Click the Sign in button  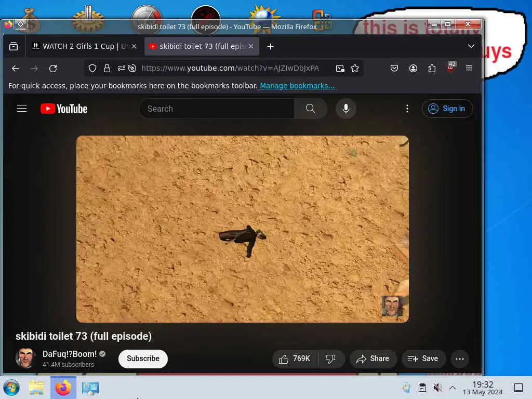click(447, 109)
